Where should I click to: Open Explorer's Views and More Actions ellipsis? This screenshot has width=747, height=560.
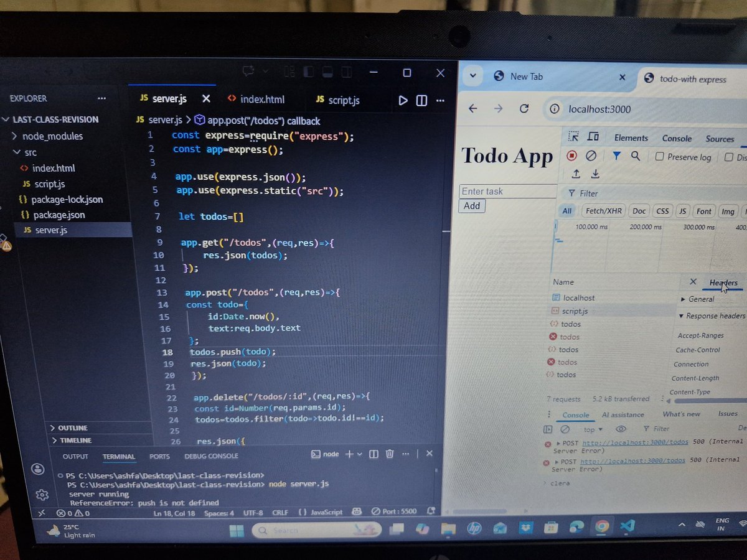pyautogui.click(x=102, y=98)
